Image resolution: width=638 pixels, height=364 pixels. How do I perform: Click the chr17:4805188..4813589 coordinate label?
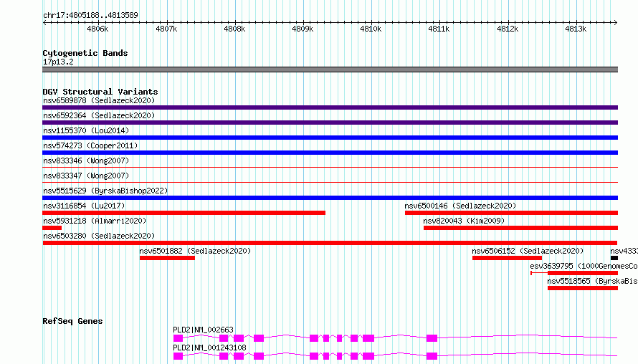click(x=90, y=15)
